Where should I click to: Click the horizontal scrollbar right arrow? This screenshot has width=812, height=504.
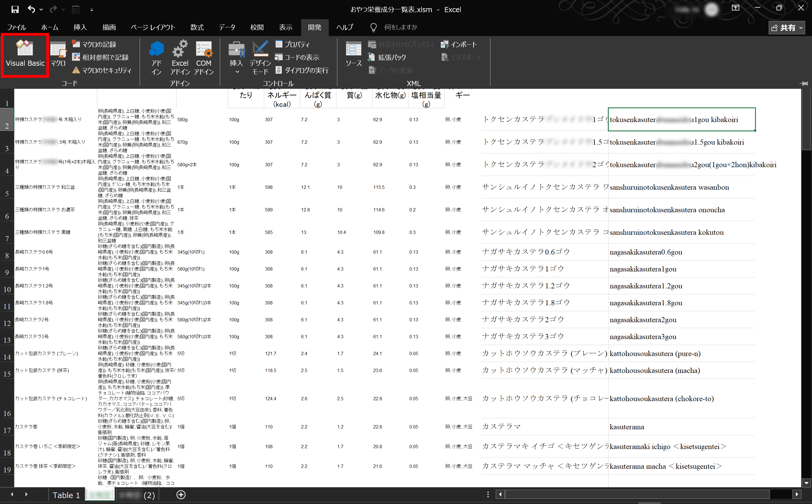pyautogui.click(x=797, y=494)
